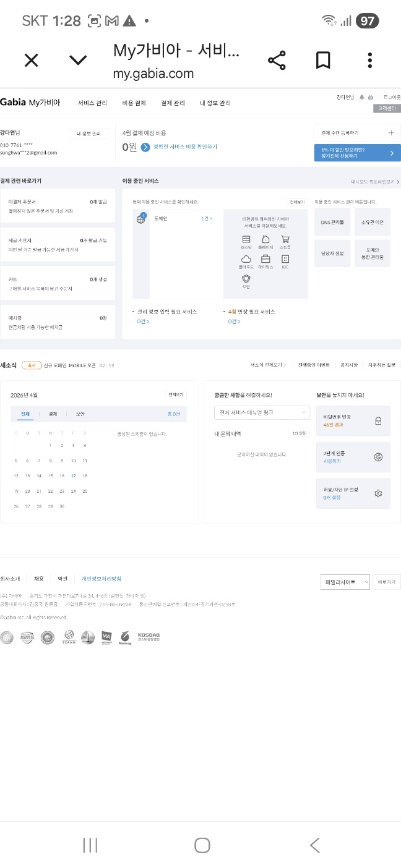Open 자주하는 질문 link
This screenshot has width=401, height=868.
pos(382,365)
